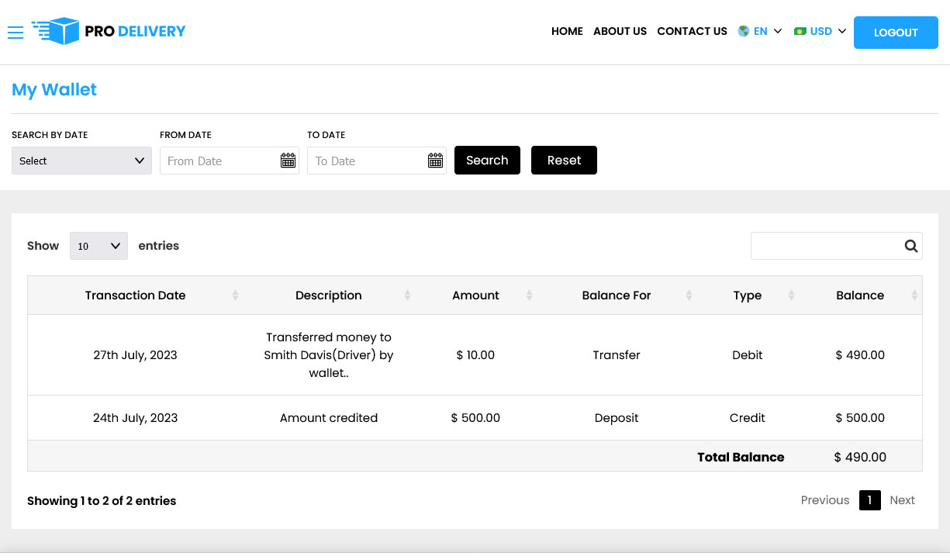Select the 27th July, 2023 date cell
This screenshot has height=560, width=950.
click(135, 355)
